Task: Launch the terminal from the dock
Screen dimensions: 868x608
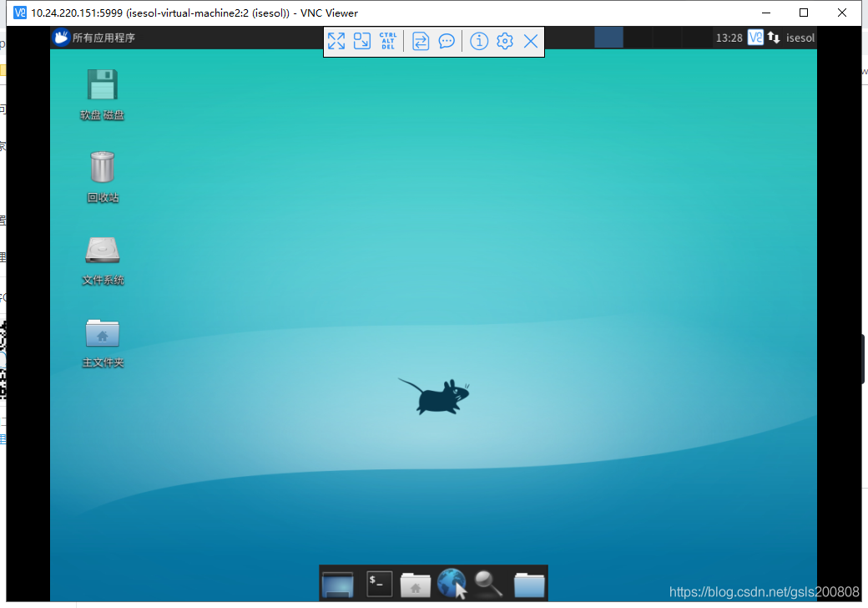Action: coord(380,584)
